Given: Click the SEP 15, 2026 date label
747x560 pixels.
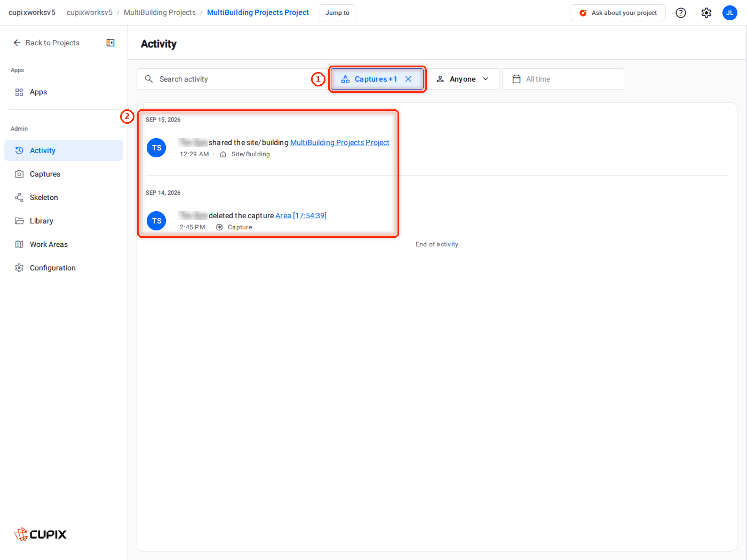Looking at the screenshot, I should pyautogui.click(x=163, y=119).
